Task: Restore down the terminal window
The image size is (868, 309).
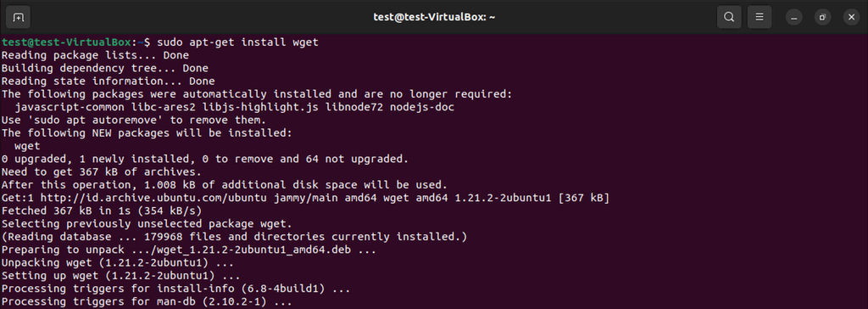Action: pos(822,17)
